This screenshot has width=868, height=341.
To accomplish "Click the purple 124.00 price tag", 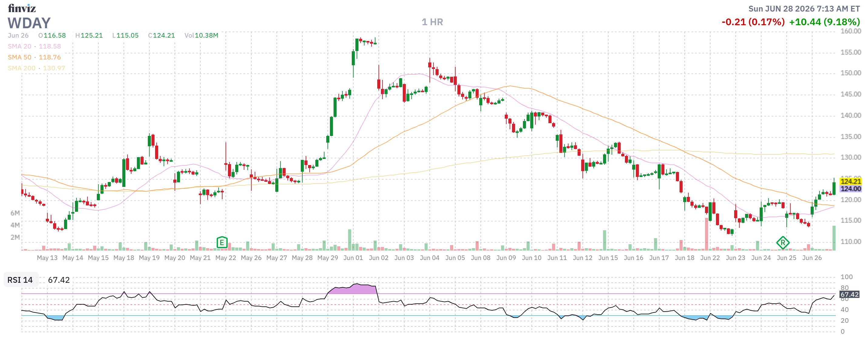I will 850,189.
